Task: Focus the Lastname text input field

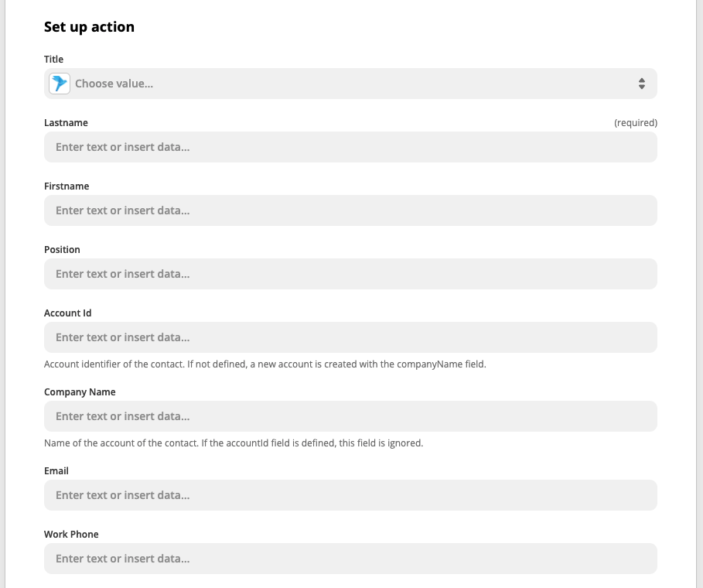Action: pyautogui.click(x=350, y=147)
